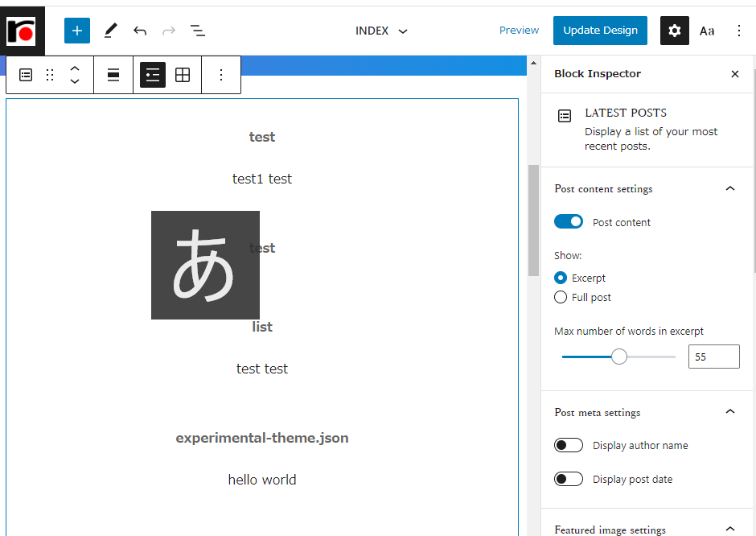
Task: Open the block toolbar more options menu
Action: click(x=221, y=75)
